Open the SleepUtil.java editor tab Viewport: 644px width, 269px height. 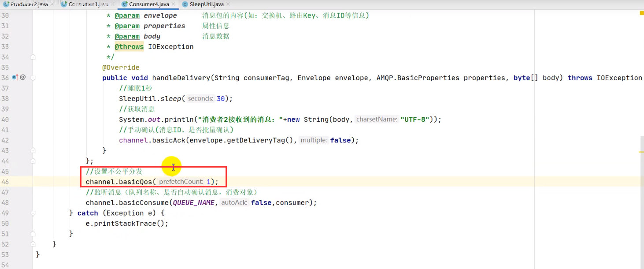[x=203, y=4]
